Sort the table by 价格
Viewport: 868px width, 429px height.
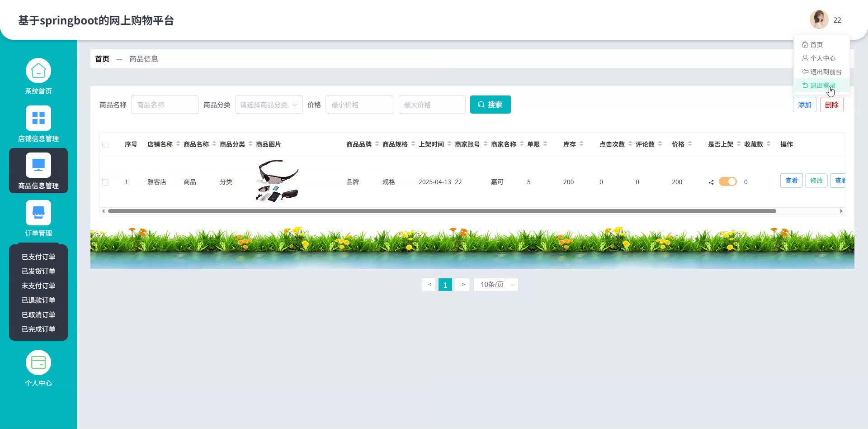(x=690, y=144)
